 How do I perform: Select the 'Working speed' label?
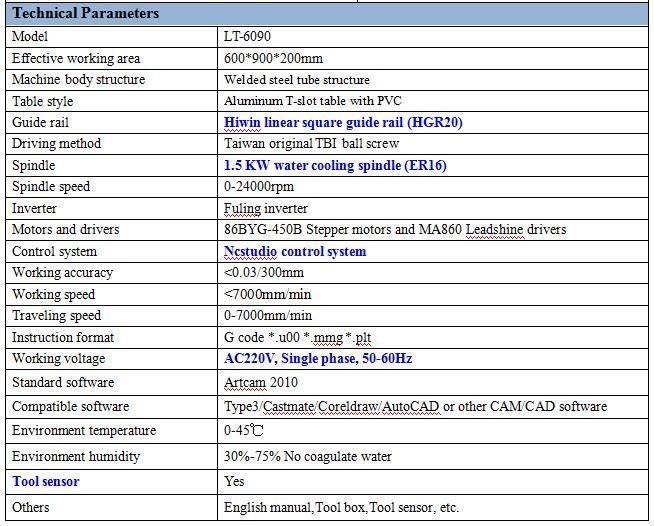point(53,294)
